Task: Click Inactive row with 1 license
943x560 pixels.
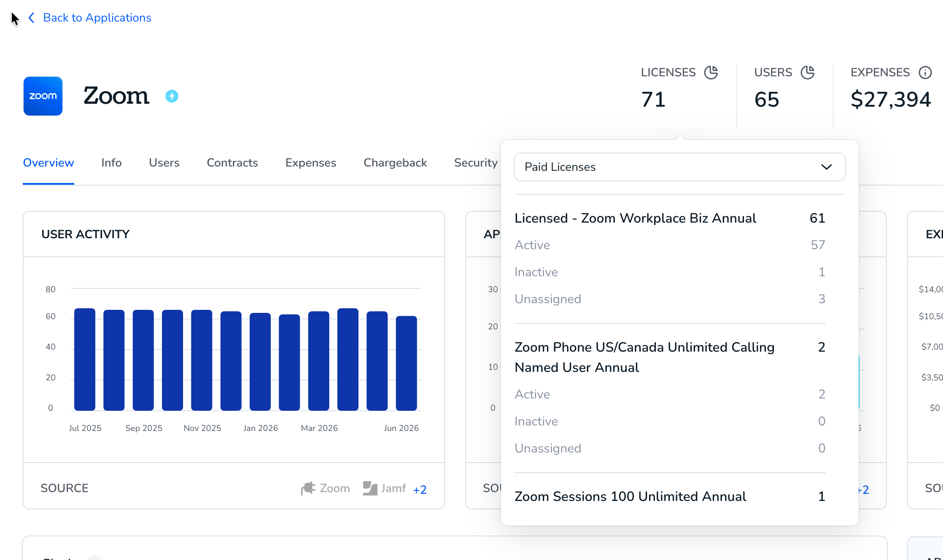Action: tap(670, 272)
